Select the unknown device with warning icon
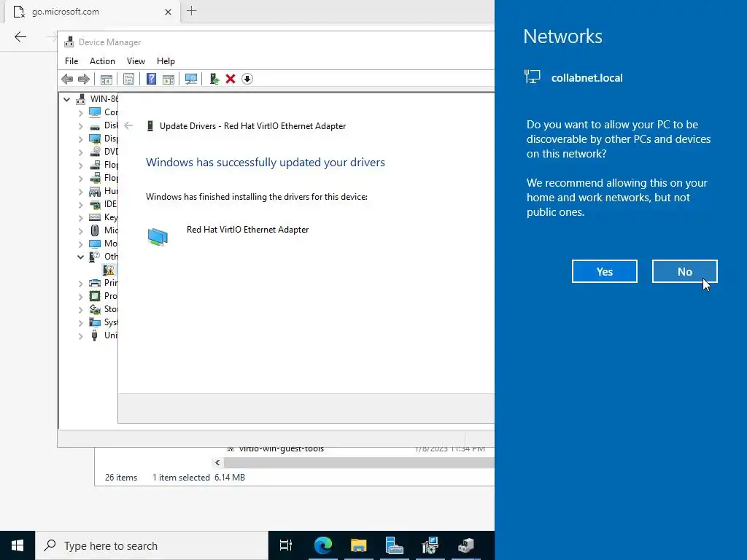Viewport: 747px width, 560px height. pyautogui.click(x=109, y=270)
